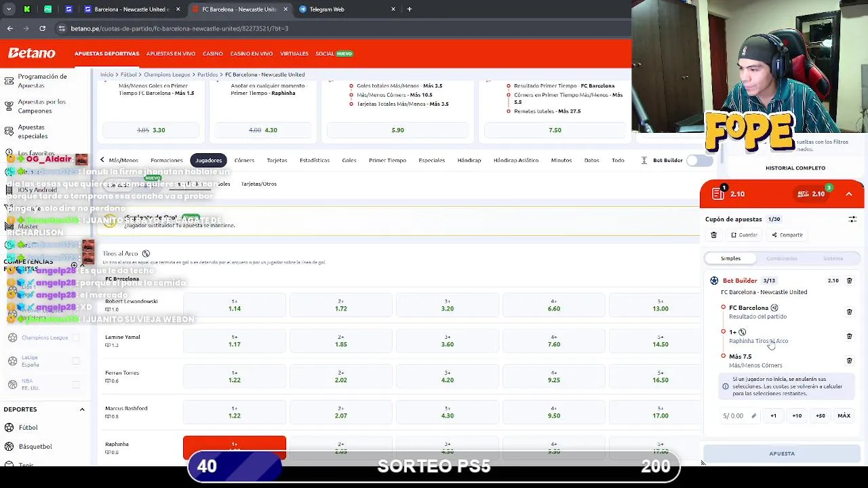Viewport: 868px width, 488px height.
Task: Collapse the bet slip with chevron
Action: pyautogui.click(x=849, y=194)
